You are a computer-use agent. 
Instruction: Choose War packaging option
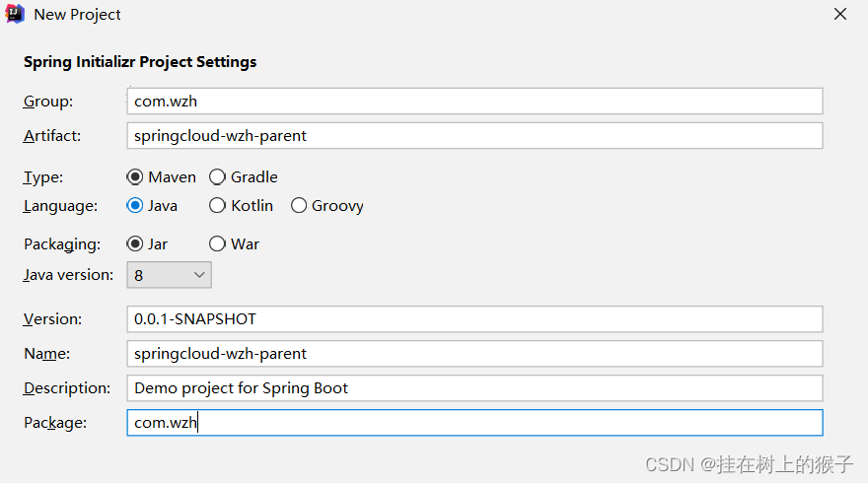point(217,244)
